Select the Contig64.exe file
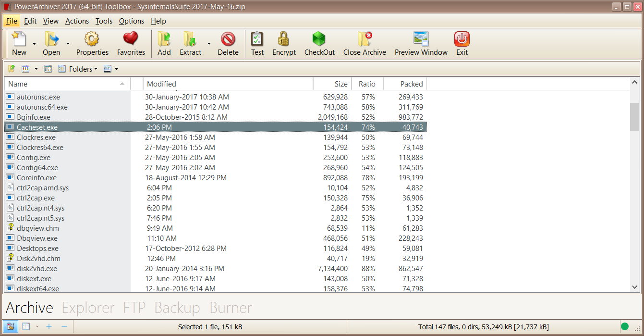The image size is (644, 336). coord(216,167)
